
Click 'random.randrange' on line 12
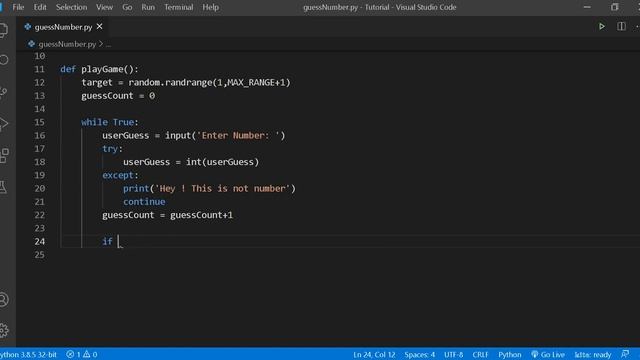point(170,82)
